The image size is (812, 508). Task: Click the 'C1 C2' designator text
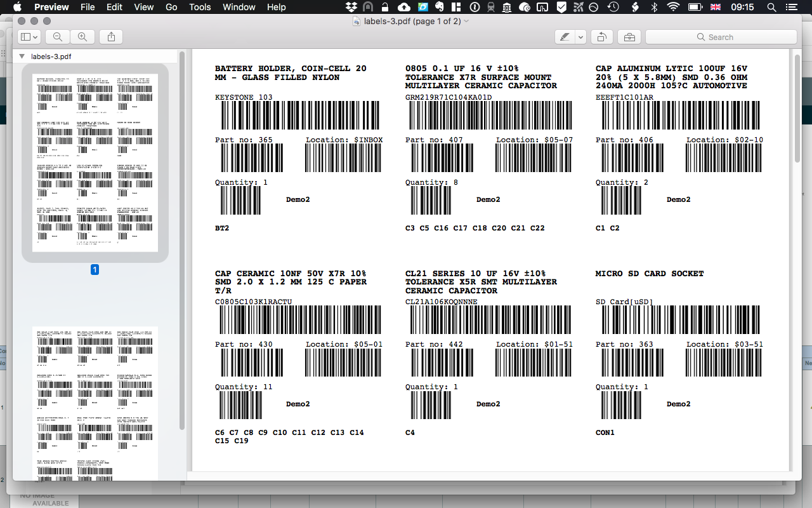click(608, 228)
